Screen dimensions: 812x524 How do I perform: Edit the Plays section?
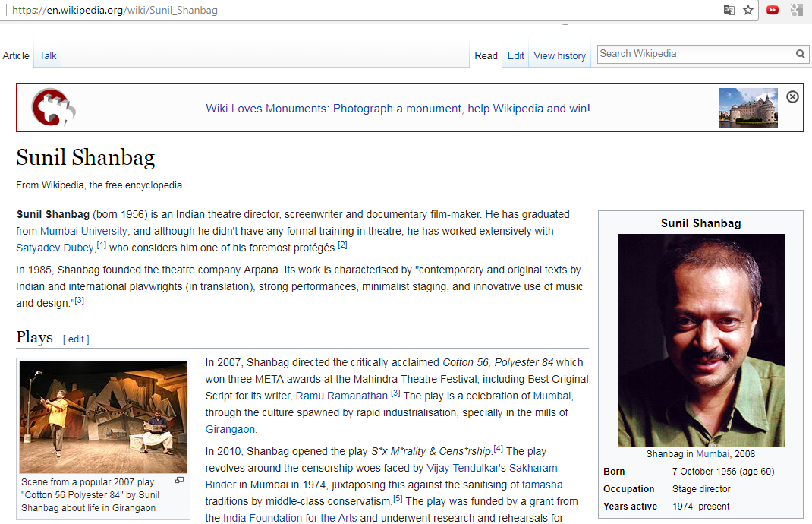pyautogui.click(x=76, y=339)
